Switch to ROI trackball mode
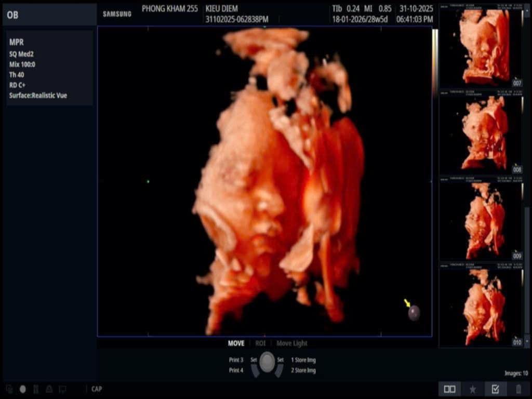 click(260, 343)
